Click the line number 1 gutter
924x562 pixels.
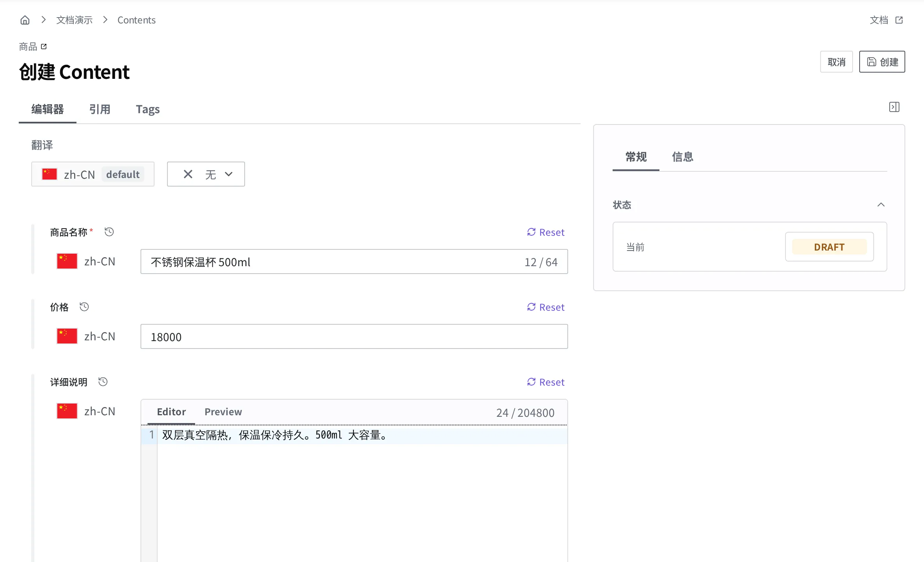152,435
